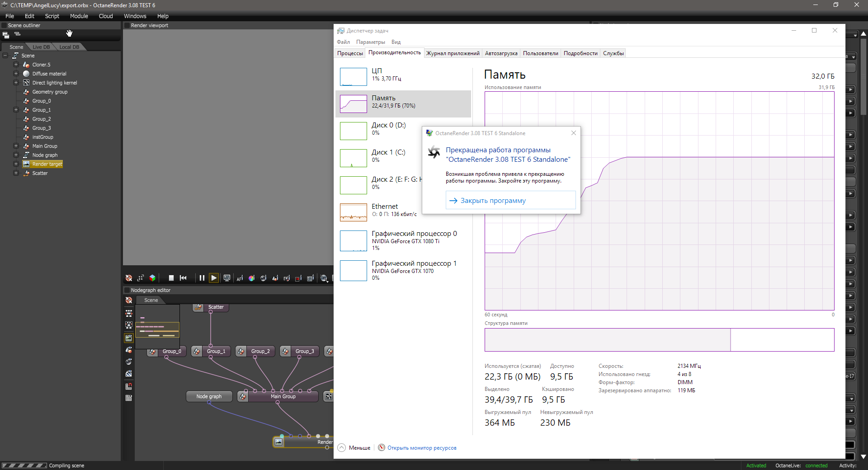Restart the render with the rewind button
Viewport: 868px width, 470px height.
tap(183, 278)
